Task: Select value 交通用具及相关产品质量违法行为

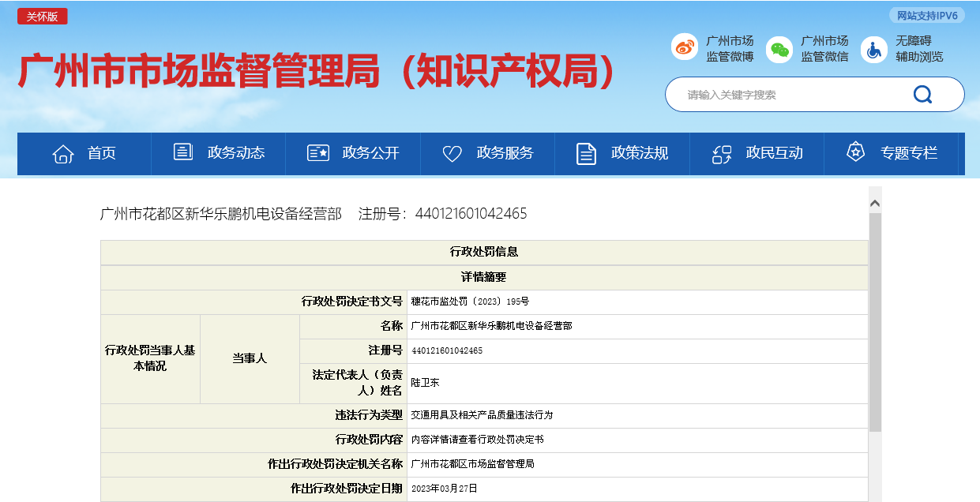Action: coord(482,415)
